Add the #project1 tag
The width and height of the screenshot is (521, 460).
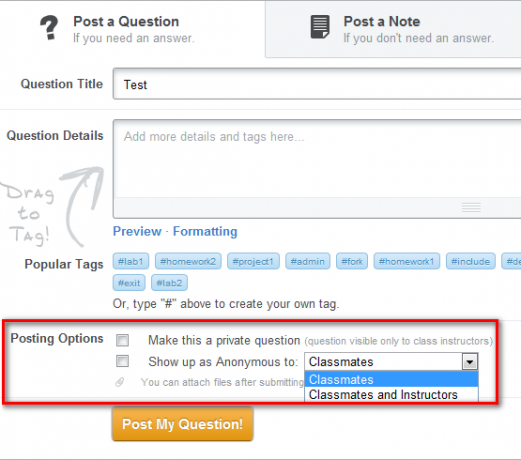coord(253,261)
